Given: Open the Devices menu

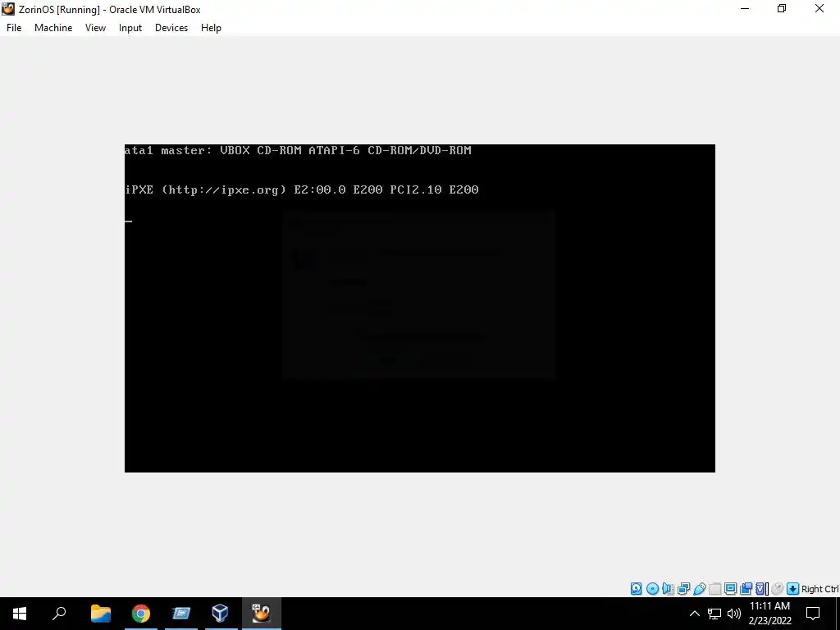Looking at the screenshot, I should pos(171,28).
